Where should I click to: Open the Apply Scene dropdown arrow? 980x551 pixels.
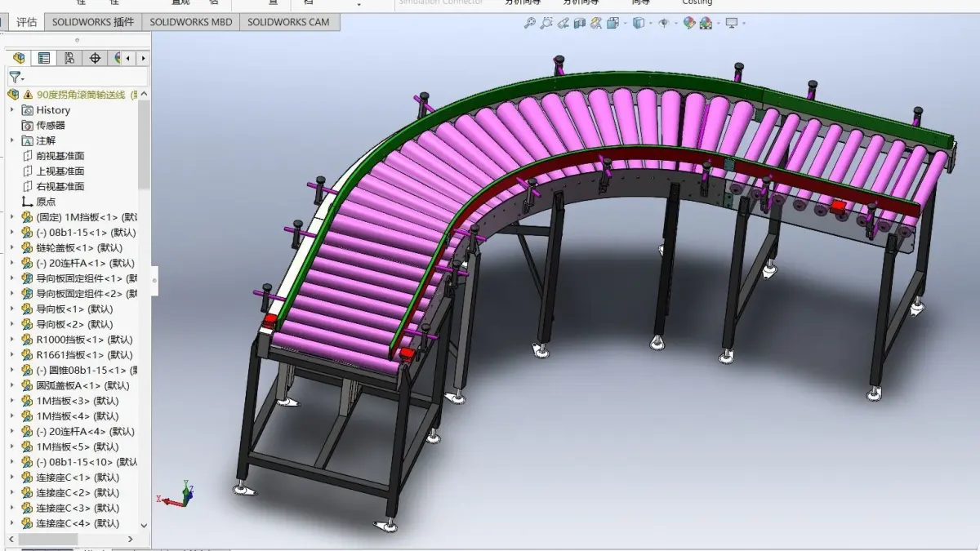coord(717,23)
